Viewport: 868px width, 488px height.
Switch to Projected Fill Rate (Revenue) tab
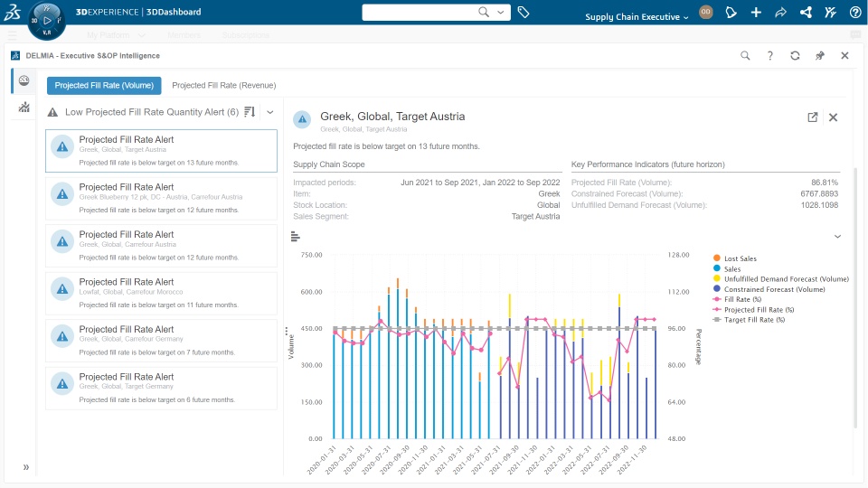point(223,85)
